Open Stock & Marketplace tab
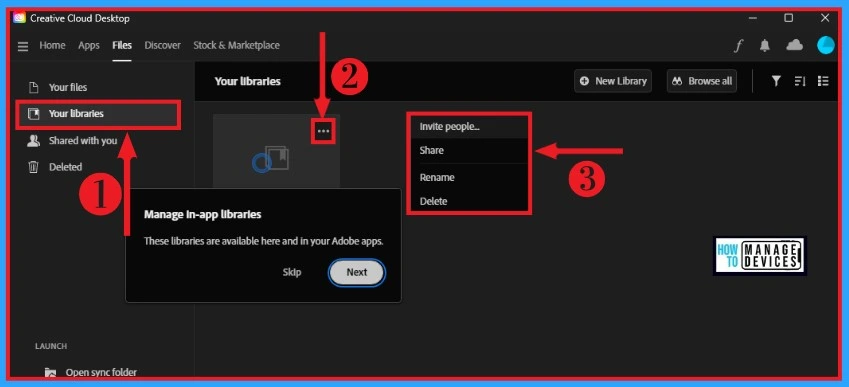This screenshot has width=849, height=387. pos(237,45)
